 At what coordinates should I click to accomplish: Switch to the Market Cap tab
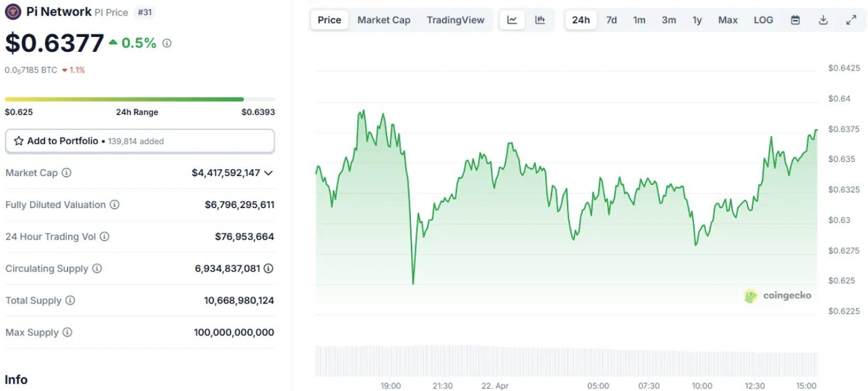(383, 20)
